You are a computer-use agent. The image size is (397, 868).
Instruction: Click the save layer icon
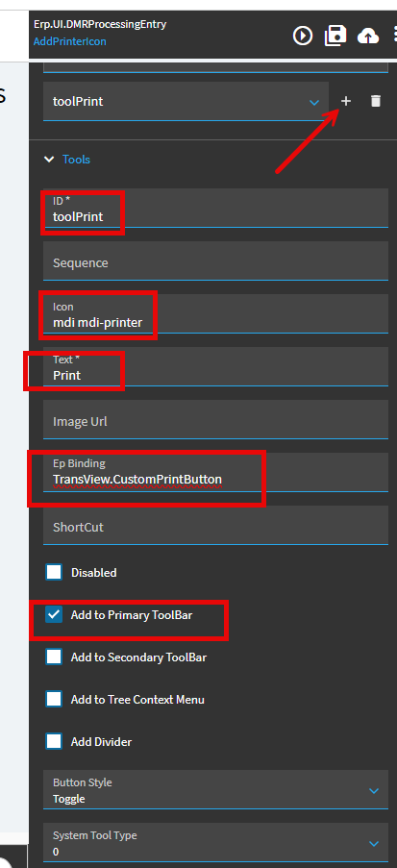point(335,36)
